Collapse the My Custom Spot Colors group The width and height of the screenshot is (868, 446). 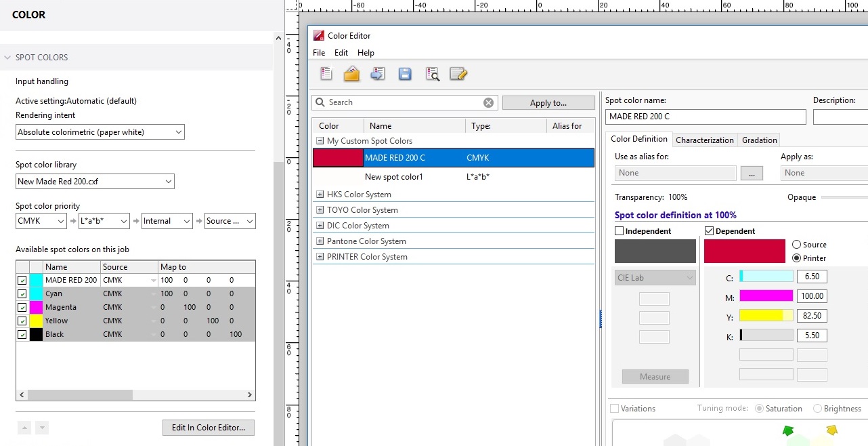[320, 141]
